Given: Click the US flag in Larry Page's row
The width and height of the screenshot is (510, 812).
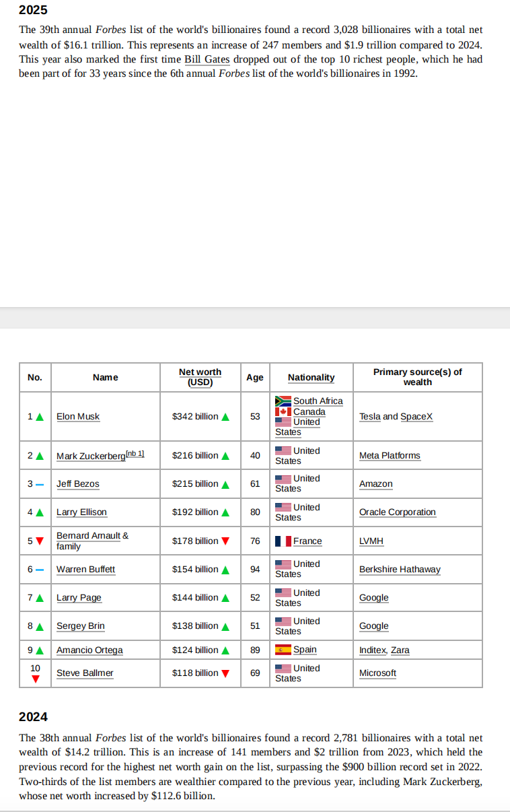Looking at the screenshot, I should click(283, 593).
